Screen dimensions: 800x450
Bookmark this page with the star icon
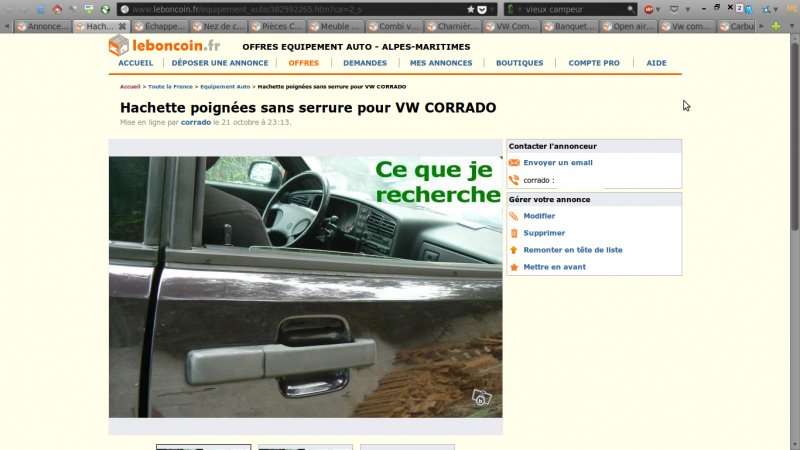471,9
